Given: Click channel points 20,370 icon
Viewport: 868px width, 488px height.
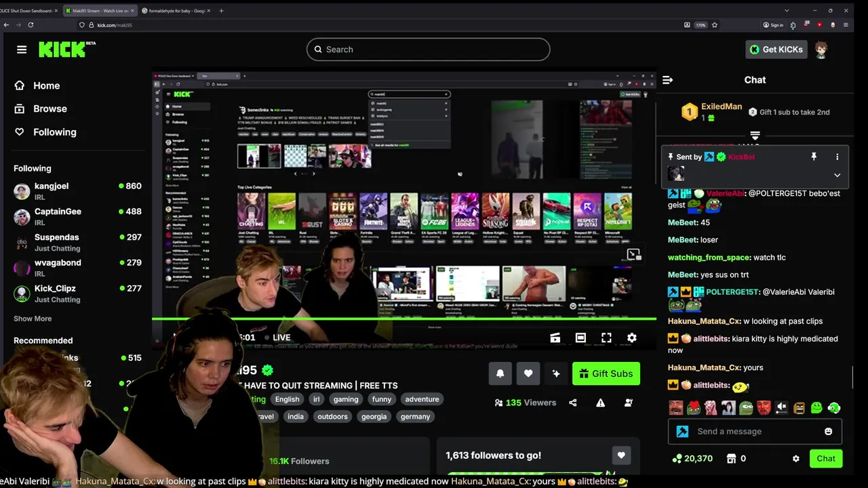Looking at the screenshot, I should coord(676,459).
